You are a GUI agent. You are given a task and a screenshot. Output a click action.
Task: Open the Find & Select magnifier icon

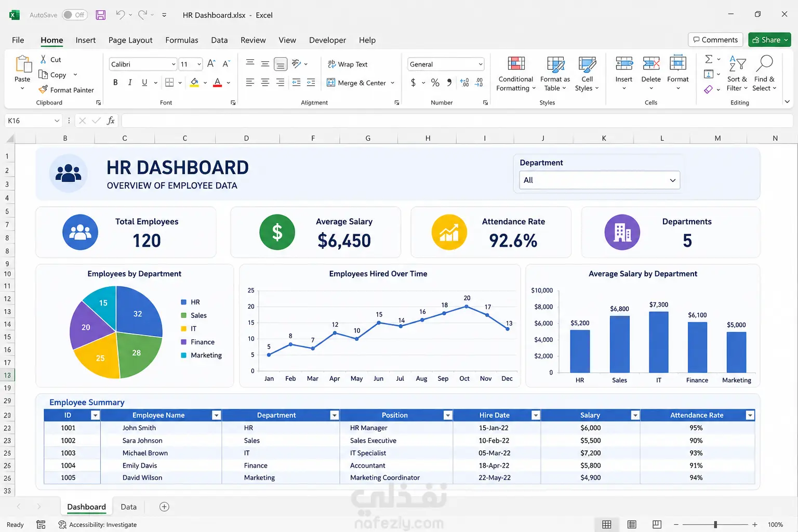click(x=764, y=63)
